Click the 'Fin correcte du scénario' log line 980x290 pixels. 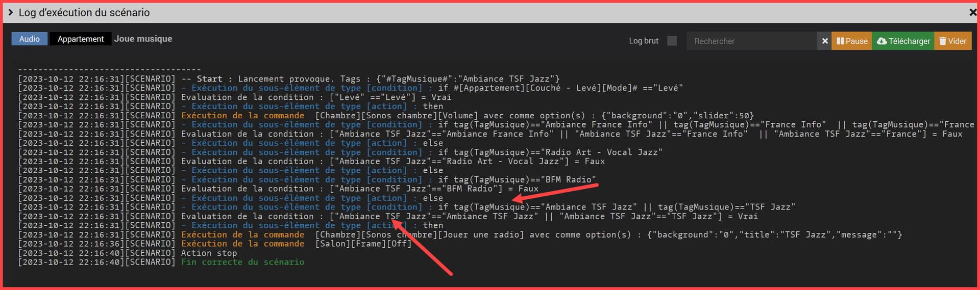(x=161, y=262)
